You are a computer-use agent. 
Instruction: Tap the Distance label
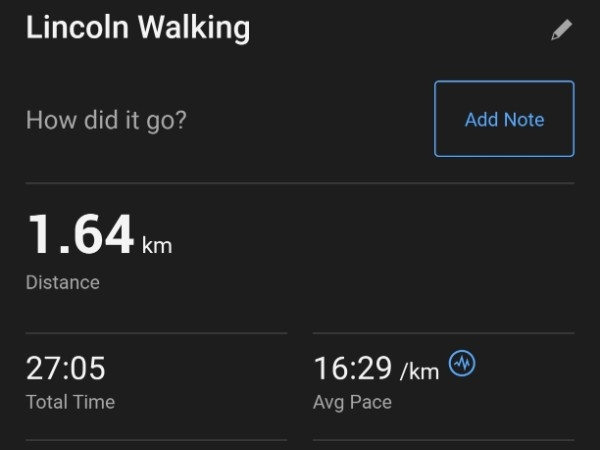(63, 283)
